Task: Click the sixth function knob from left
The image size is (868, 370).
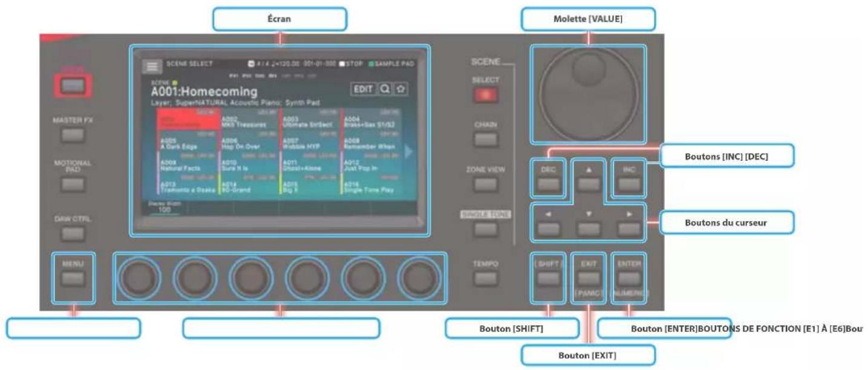Action: point(419,278)
